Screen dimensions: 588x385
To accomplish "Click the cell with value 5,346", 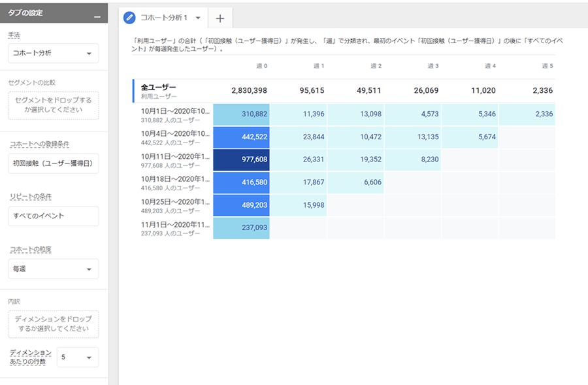I will click(470, 114).
